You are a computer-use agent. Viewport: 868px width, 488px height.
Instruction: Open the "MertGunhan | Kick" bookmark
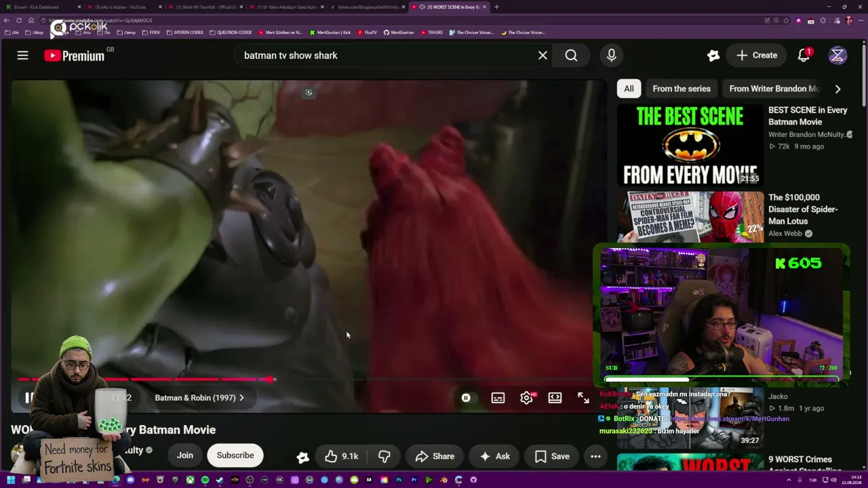click(x=330, y=33)
